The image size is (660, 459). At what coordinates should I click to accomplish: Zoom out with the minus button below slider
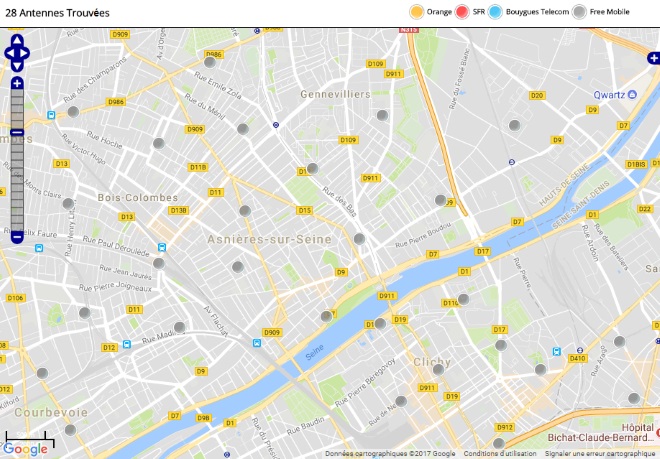[17, 238]
